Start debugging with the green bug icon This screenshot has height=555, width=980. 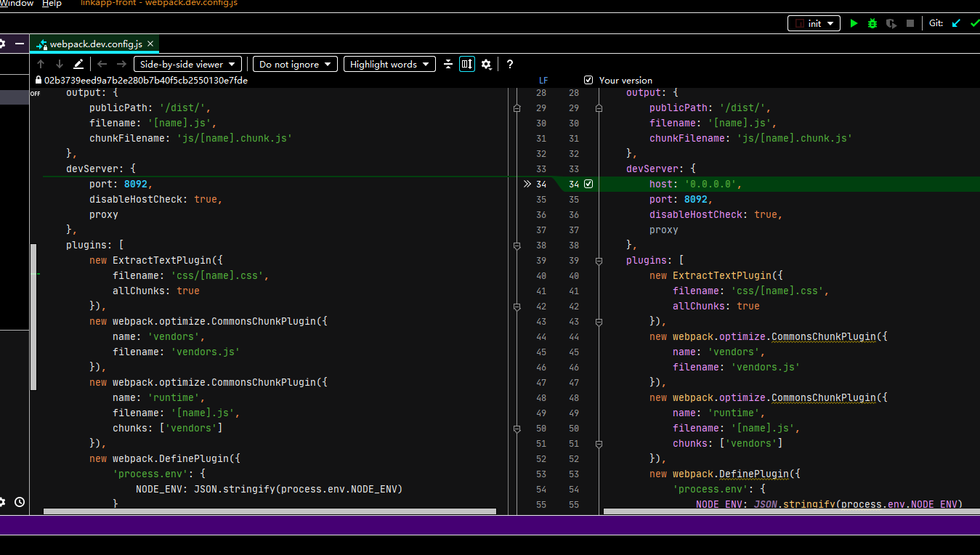872,23
